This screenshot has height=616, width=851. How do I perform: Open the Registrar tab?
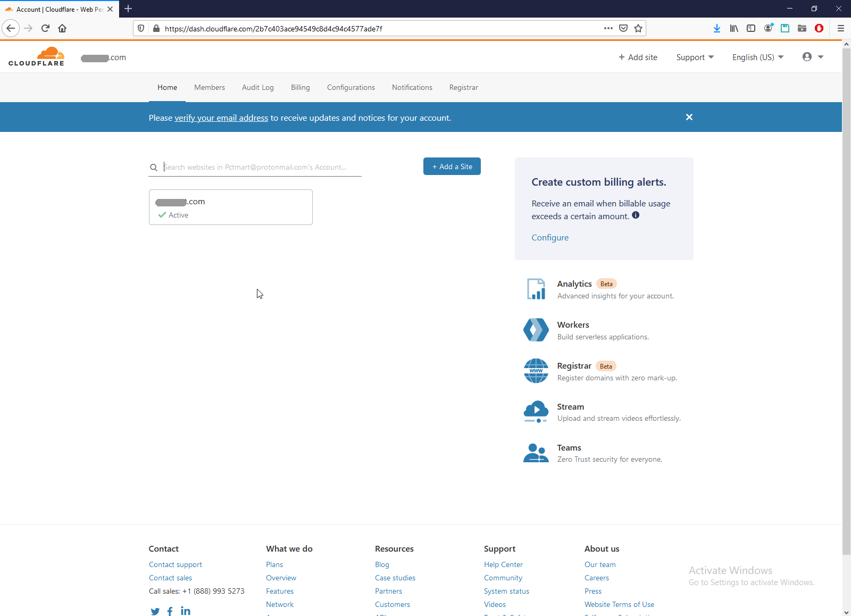[464, 87]
